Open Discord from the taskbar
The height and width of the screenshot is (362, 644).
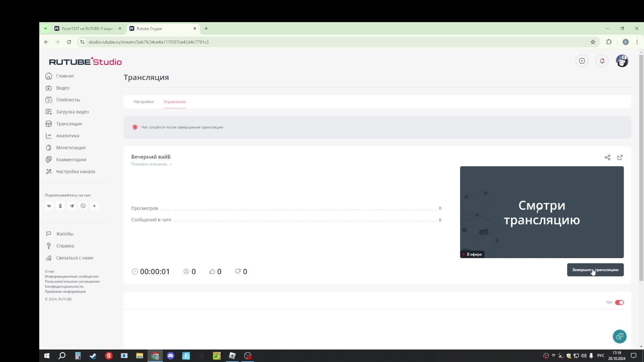click(170, 356)
